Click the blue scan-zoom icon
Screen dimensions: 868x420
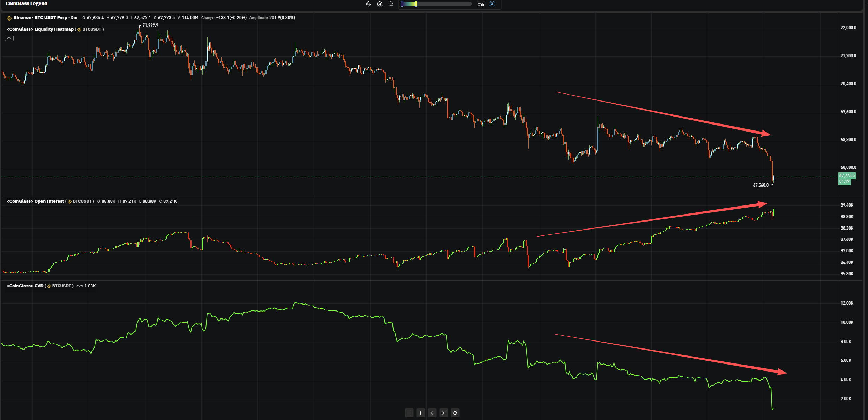(x=492, y=4)
